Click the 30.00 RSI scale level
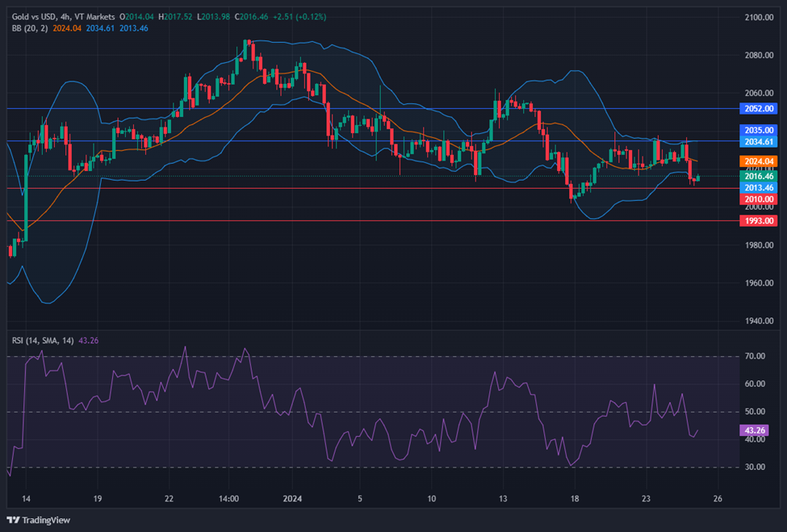The image size is (787, 532). coord(754,467)
